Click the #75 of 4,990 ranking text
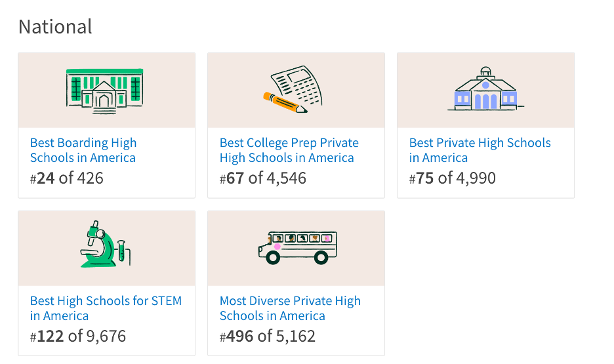 pyautogui.click(x=452, y=178)
